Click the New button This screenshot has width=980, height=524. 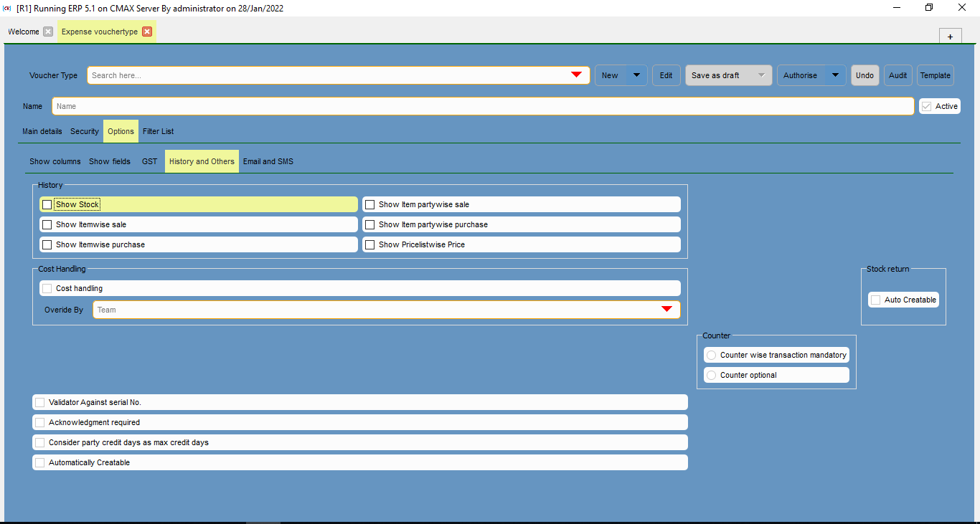click(x=611, y=75)
